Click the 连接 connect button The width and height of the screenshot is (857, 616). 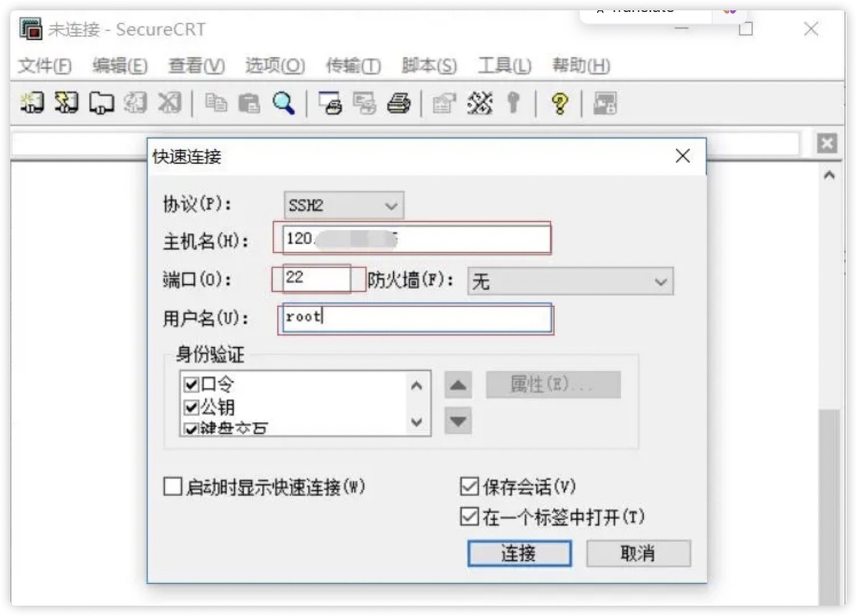[519, 554]
